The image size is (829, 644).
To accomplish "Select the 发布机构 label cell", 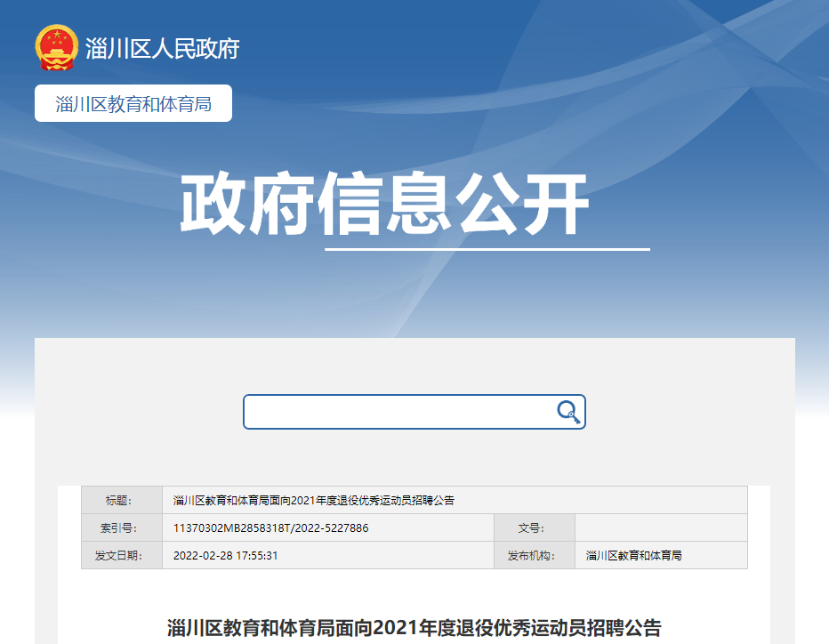I will point(535,555).
